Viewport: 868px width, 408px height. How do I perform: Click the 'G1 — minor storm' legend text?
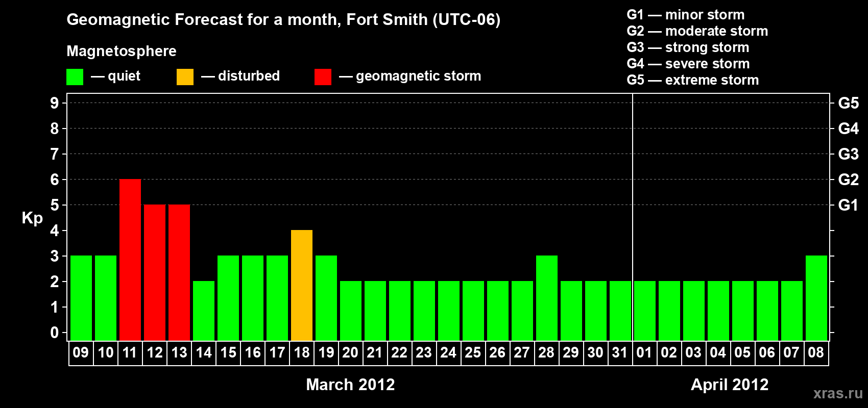coord(686,15)
